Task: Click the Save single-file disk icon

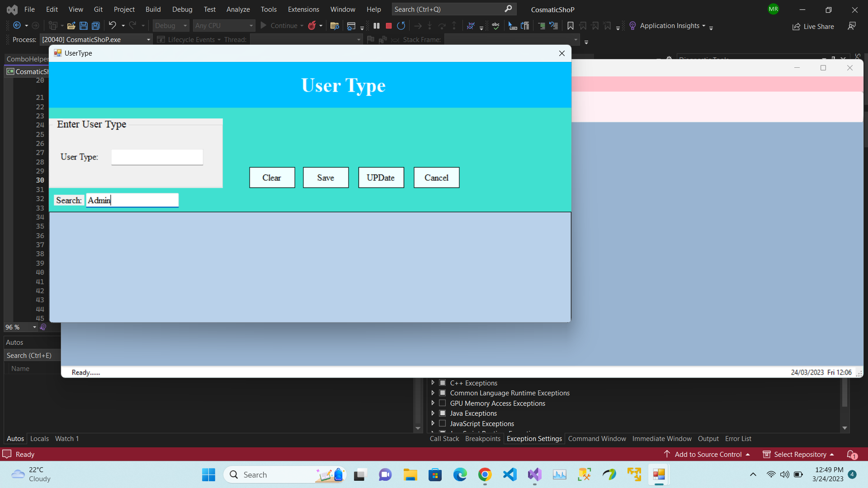Action: [83, 26]
